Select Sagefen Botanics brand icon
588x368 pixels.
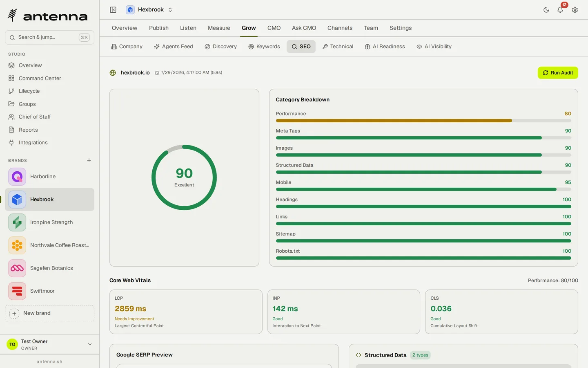coord(17,268)
